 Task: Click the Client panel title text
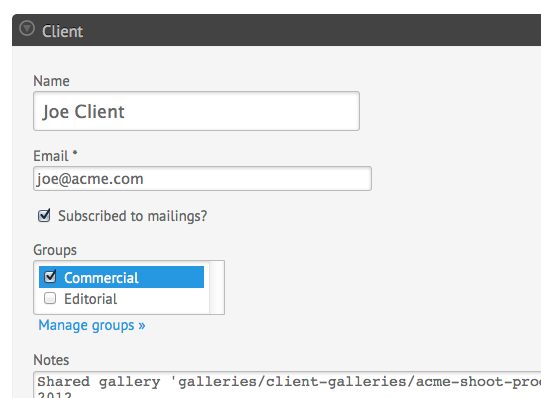tap(62, 31)
